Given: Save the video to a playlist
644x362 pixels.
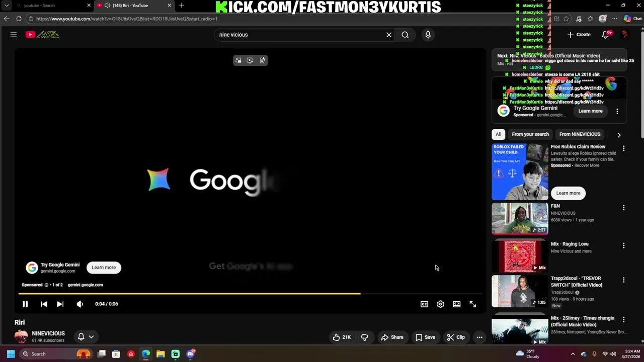Looking at the screenshot, I should coord(425,337).
